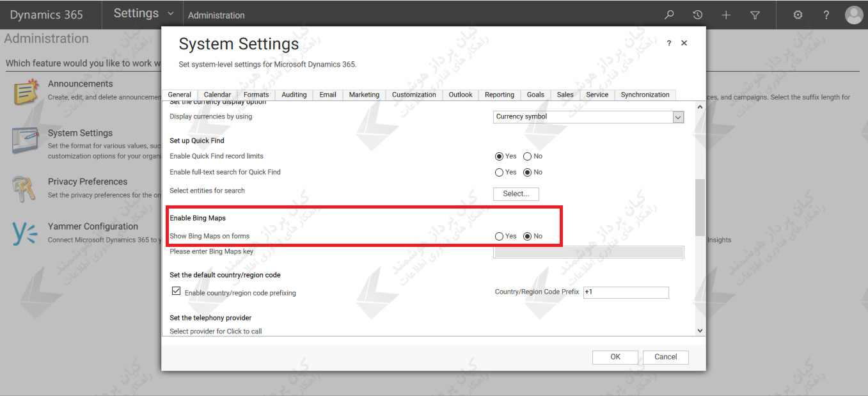This screenshot has height=396, width=868.
Task: Switch to the Marketing tab
Action: pyautogui.click(x=364, y=95)
